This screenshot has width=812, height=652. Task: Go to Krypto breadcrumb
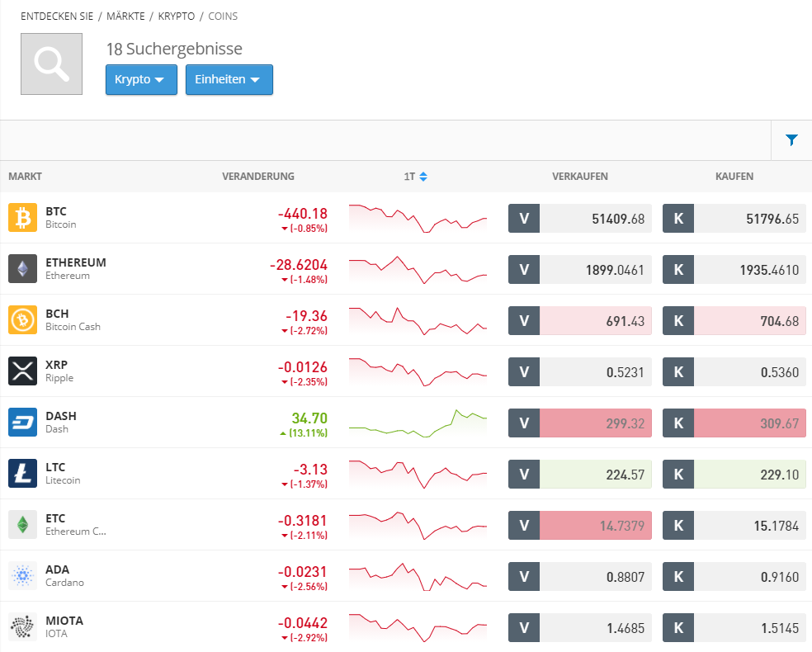176,16
